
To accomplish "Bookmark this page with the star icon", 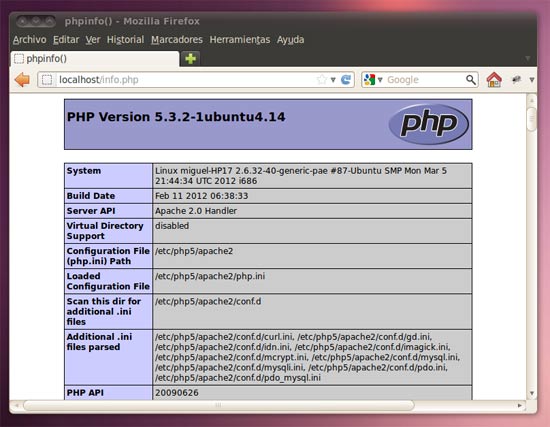I will [x=322, y=80].
